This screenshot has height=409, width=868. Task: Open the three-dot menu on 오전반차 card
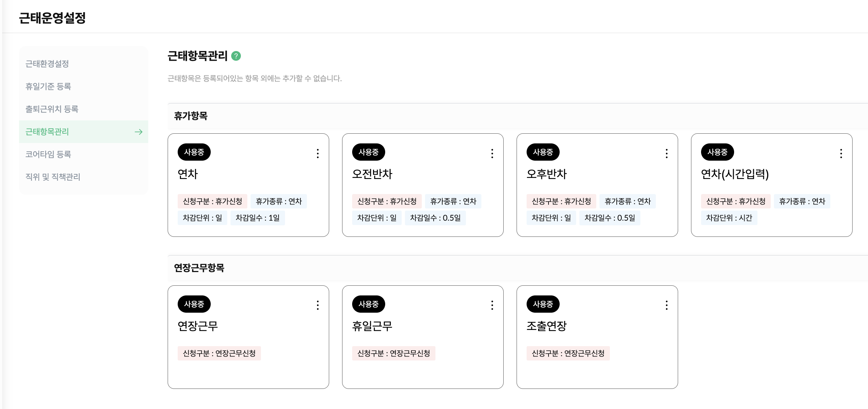(492, 153)
